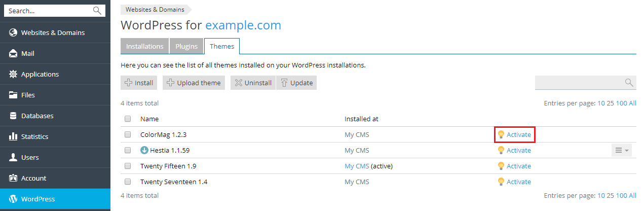The width and height of the screenshot is (644, 211).
Task: Click the WordPress icon in sidebar
Action: click(x=13, y=199)
